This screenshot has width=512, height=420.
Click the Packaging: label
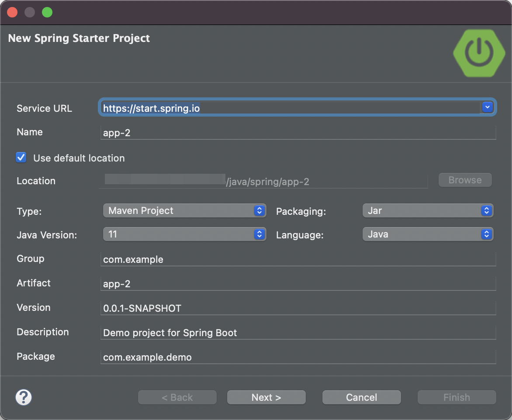point(301,211)
